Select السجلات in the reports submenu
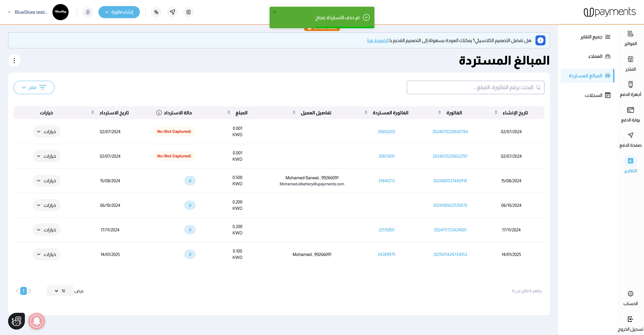The height and width of the screenshot is (335, 644). click(597, 95)
